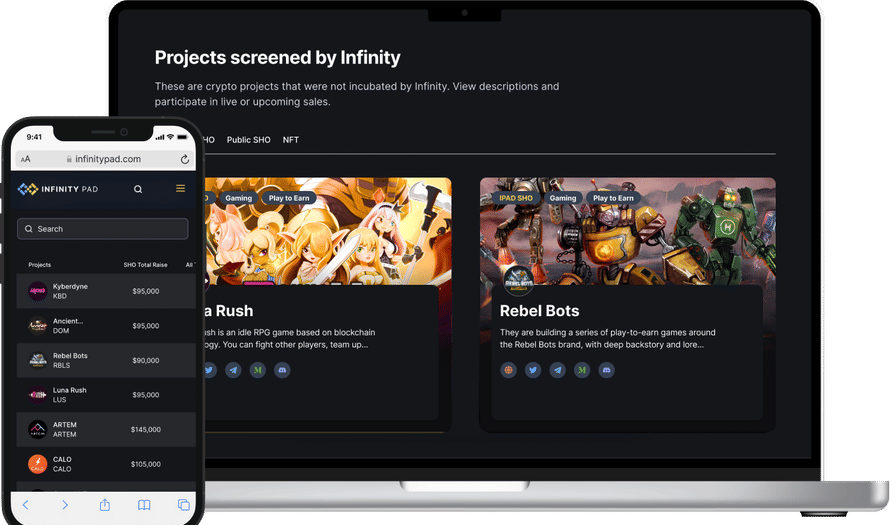Click the ARTEM project logo in list
This screenshot has height=525, width=890.
click(37, 430)
